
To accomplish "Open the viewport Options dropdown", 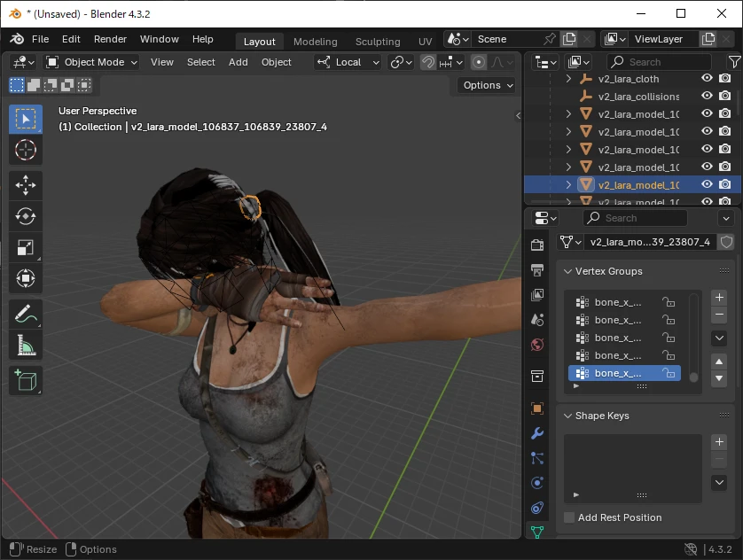I will click(x=488, y=85).
